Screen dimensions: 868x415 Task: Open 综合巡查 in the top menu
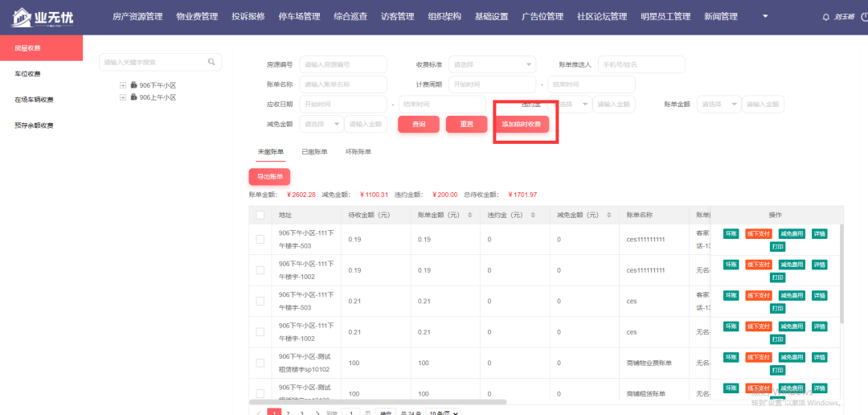coord(350,17)
